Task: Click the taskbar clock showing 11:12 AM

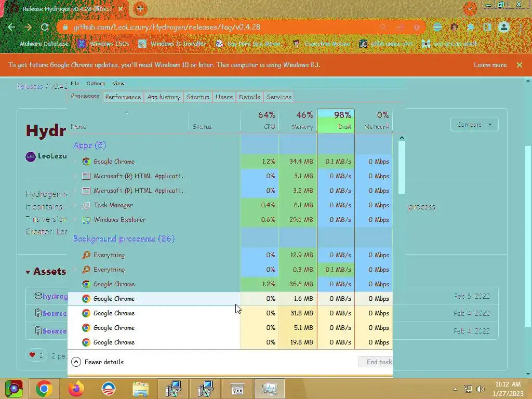Action: click(508, 389)
